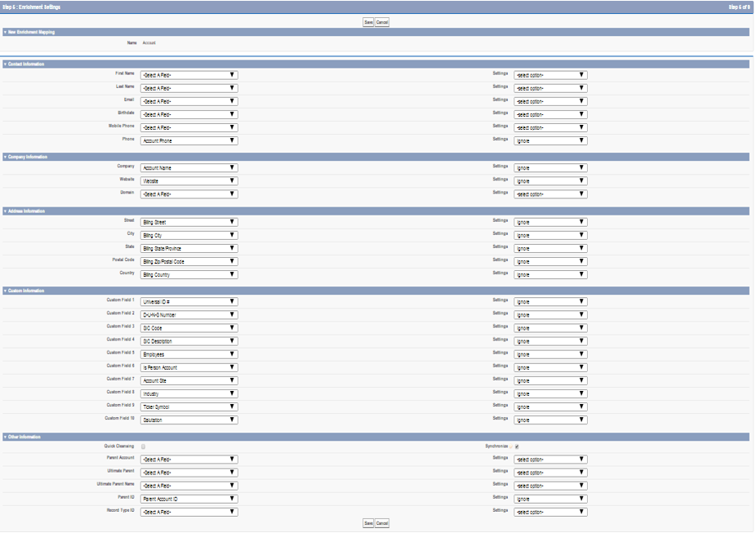The image size is (756, 533).
Task: Open the Settings dropdown for Website row
Action: pos(550,181)
